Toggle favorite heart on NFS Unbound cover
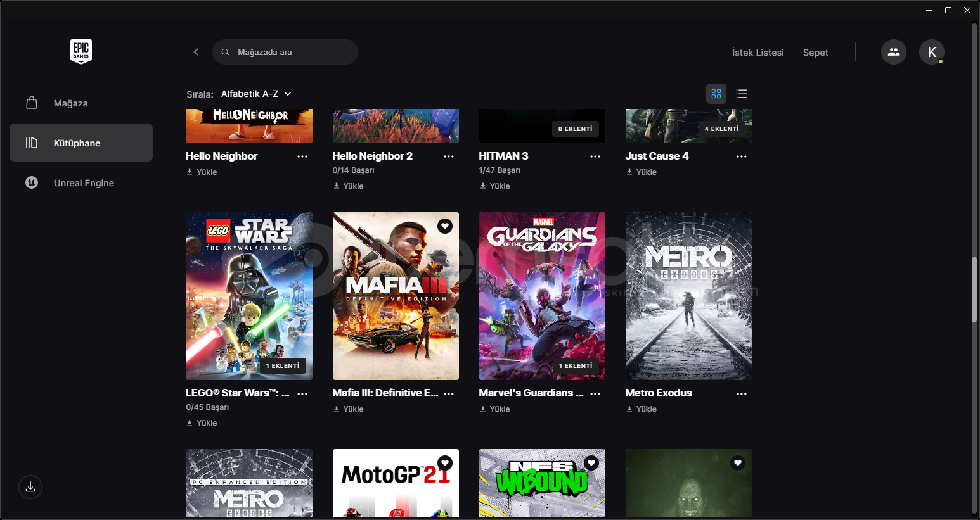This screenshot has height=520, width=980. pos(591,463)
